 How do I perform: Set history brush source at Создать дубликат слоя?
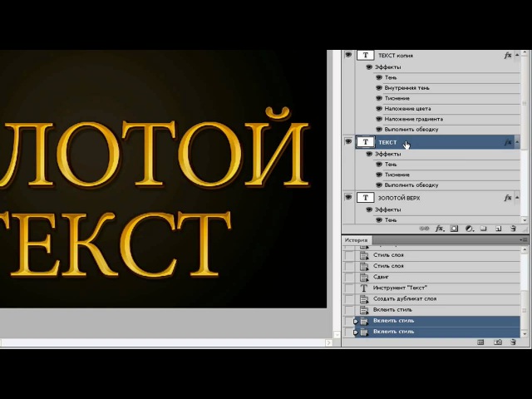[349, 299]
